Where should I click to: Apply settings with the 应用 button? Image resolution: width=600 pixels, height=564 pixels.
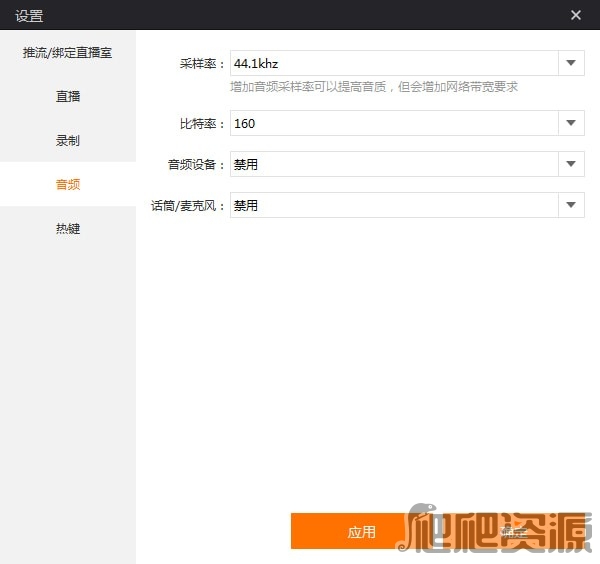tap(361, 532)
